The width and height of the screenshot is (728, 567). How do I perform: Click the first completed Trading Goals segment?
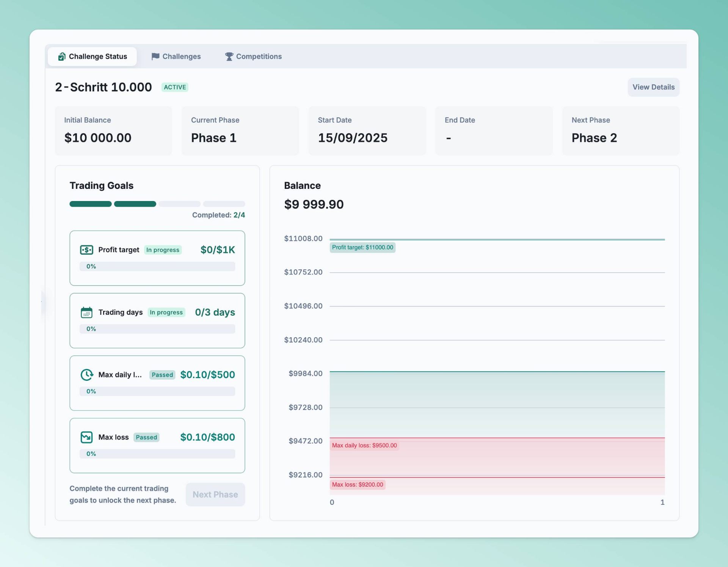coord(91,204)
